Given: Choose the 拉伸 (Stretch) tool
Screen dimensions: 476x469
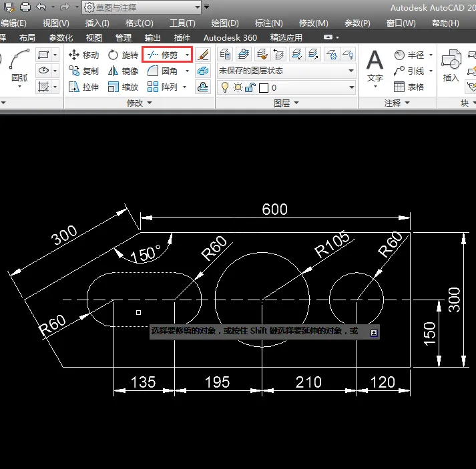Looking at the screenshot, I should tap(83, 87).
